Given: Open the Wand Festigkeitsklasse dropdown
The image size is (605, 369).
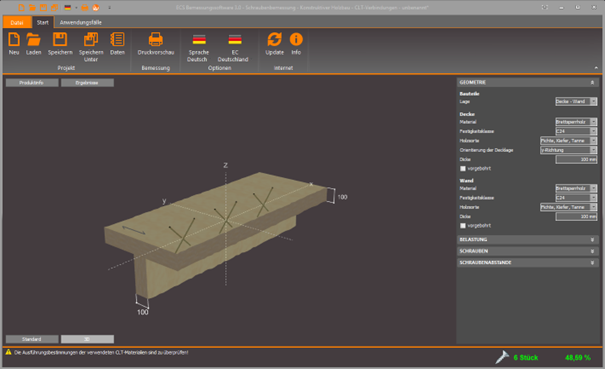Looking at the screenshot, I should pyautogui.click(x=576, y=198).
